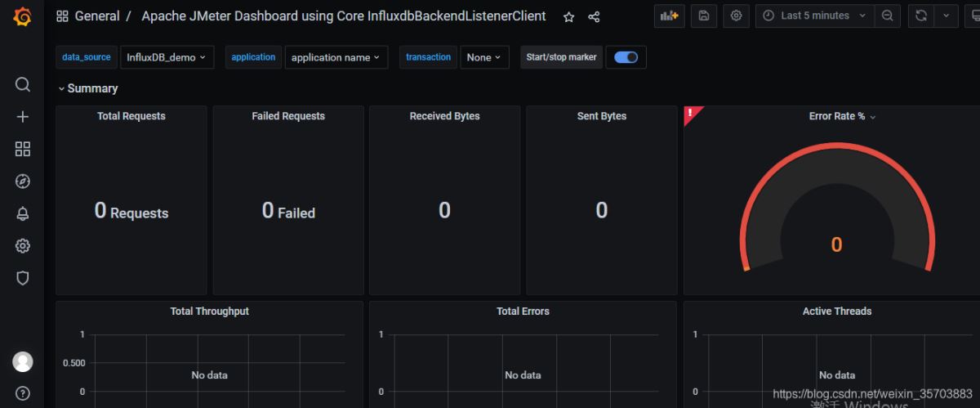Screen dimensions: 980x408
Task: Click the Grafana logo home icon
Action: 22,16
